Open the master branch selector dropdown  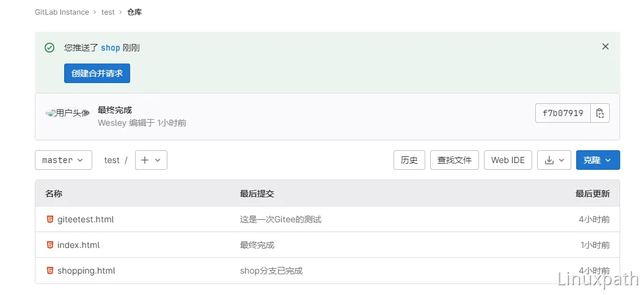tap(64, 160)
